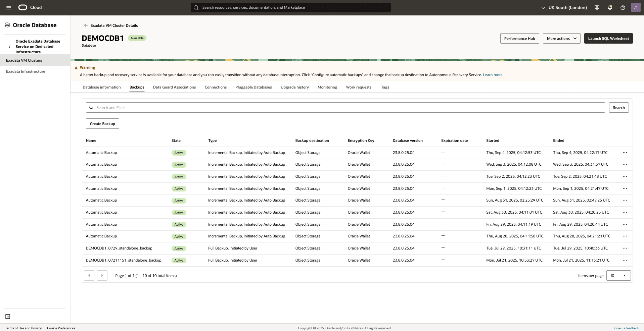Screen dimensions: 644x331
Task: Open the user profile avatar menu
Action: point(636,7)
